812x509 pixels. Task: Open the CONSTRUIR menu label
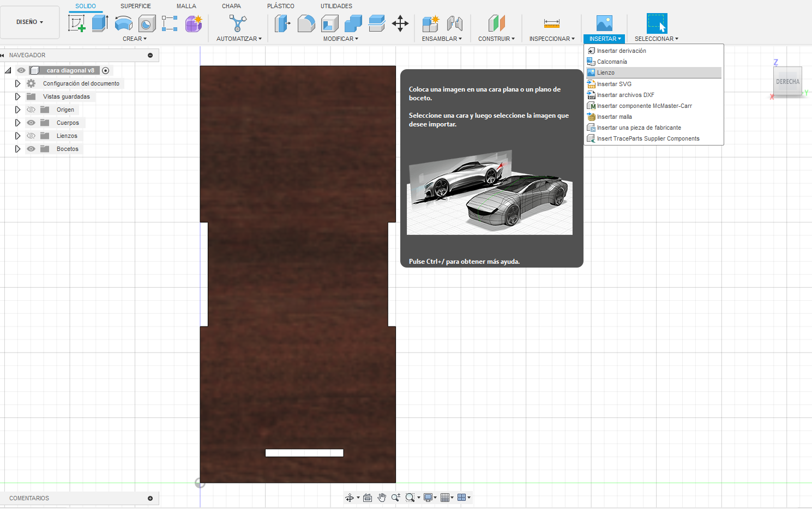(496, 39)
